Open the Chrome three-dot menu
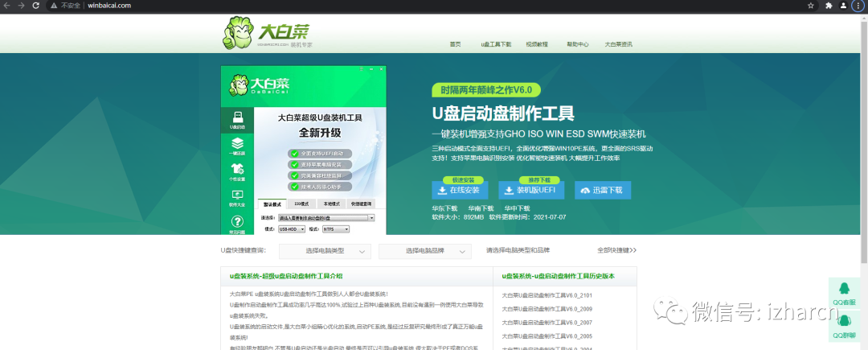Image resolution: width=868 pixels, height=350 pixels. (x=858, y=6)
